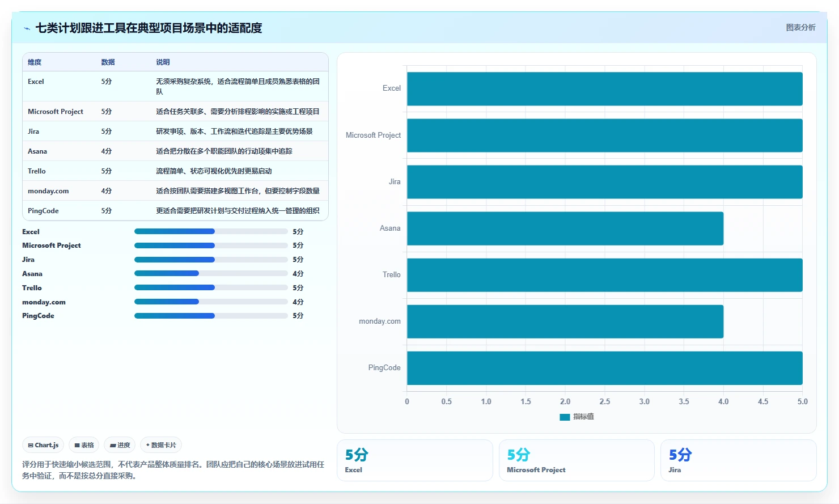Select the Microsoft Project table row name
Viewport: 839px width, 504px height.
tap(56, 112)
